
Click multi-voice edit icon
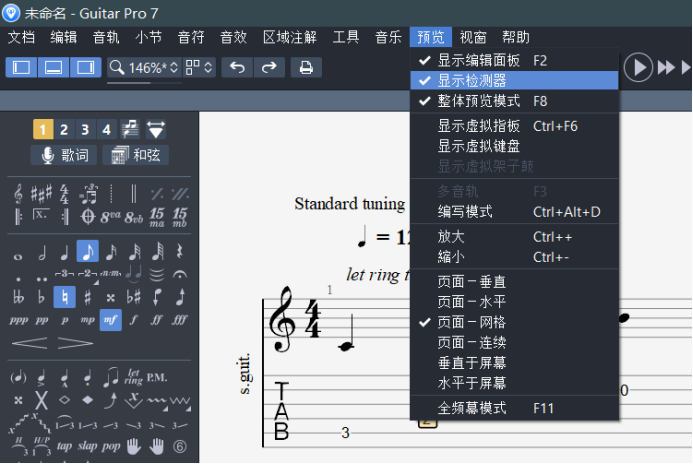pos(130,129)
